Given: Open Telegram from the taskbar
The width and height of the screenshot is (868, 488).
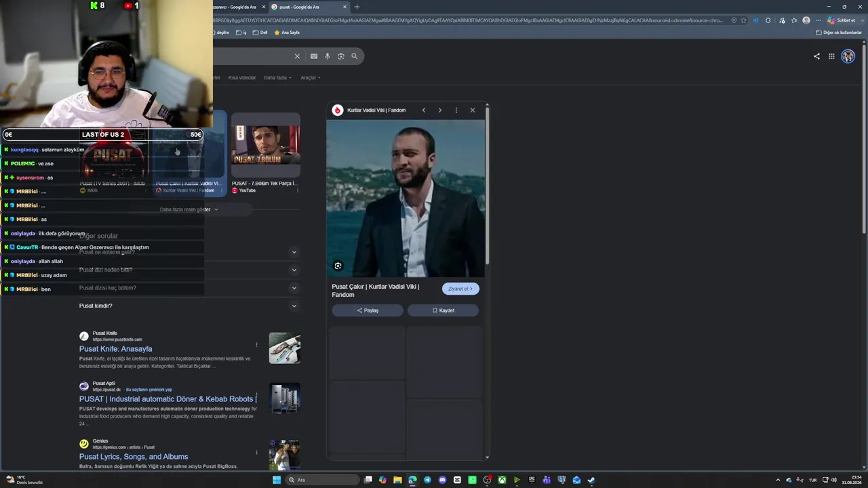Looking at the screenshot, I should 427,480.
